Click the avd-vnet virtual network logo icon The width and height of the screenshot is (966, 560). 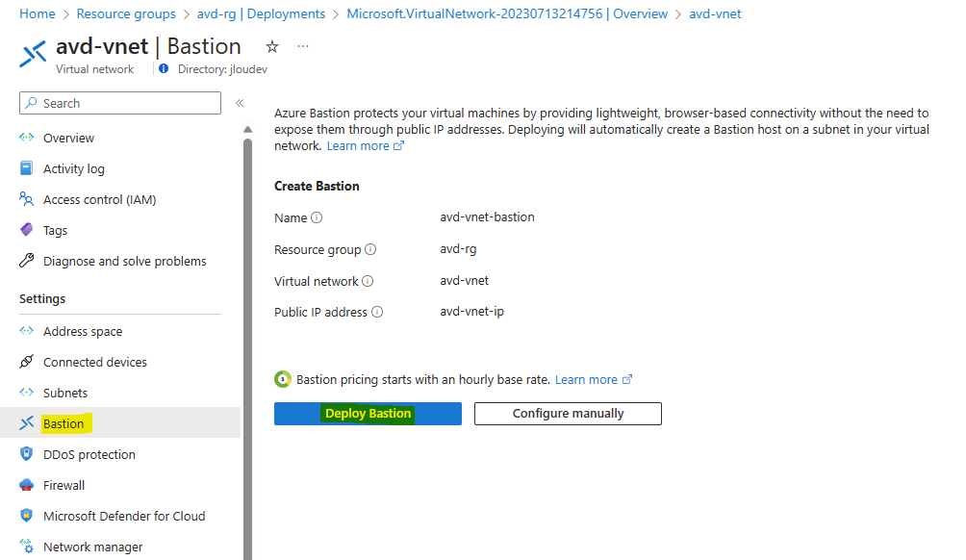33,54
